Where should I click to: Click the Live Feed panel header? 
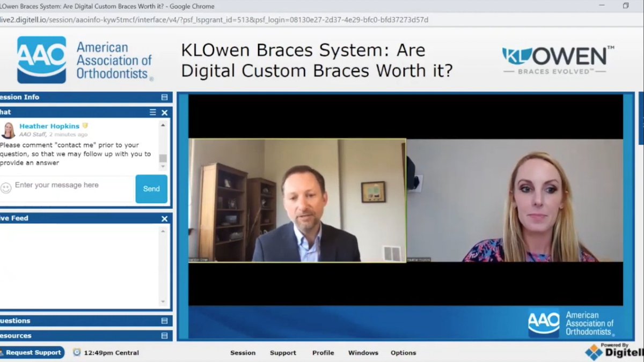click(86, 218)
